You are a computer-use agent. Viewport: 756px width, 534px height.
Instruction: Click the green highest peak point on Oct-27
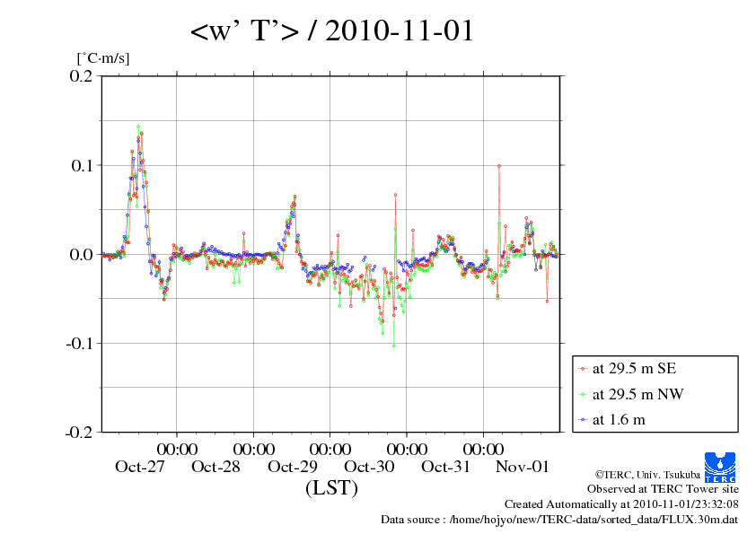click(138, 127)
